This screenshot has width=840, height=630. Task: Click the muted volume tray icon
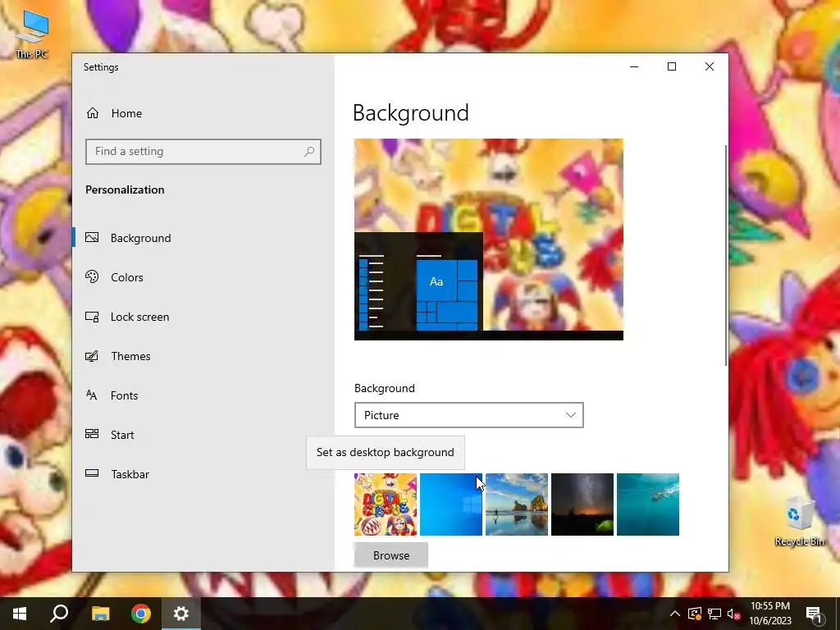pyautogui.click(x=733, y=614)
